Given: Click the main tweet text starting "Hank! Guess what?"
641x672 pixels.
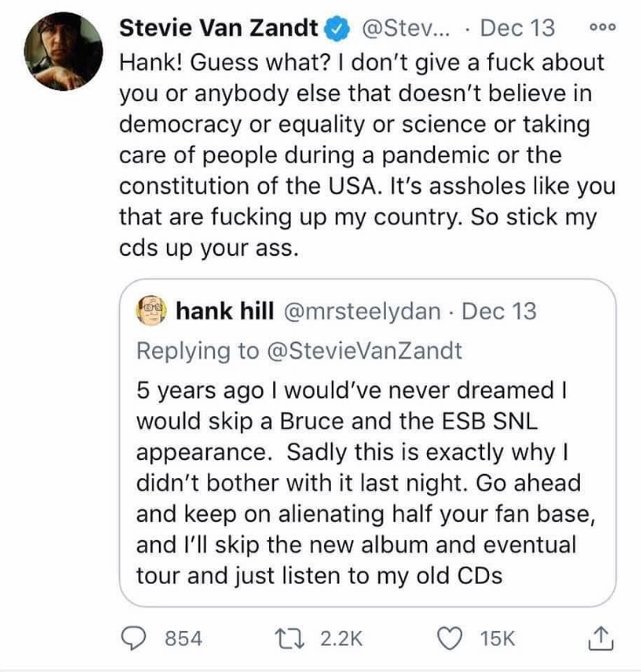Looking at the screenshot, I should (367, 155).
